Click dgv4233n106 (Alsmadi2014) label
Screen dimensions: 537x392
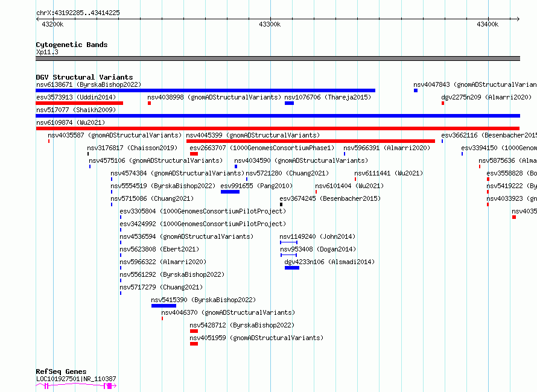click(x=329, y=262)
